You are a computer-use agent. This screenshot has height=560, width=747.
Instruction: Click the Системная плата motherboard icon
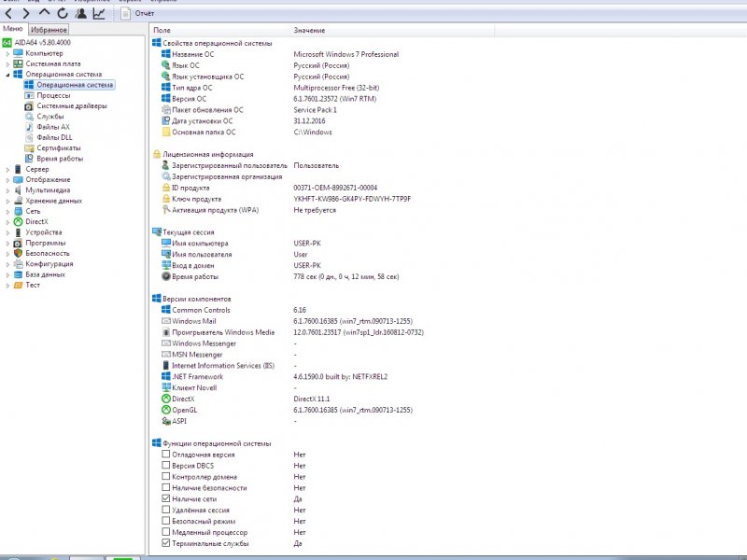(18, 63)
